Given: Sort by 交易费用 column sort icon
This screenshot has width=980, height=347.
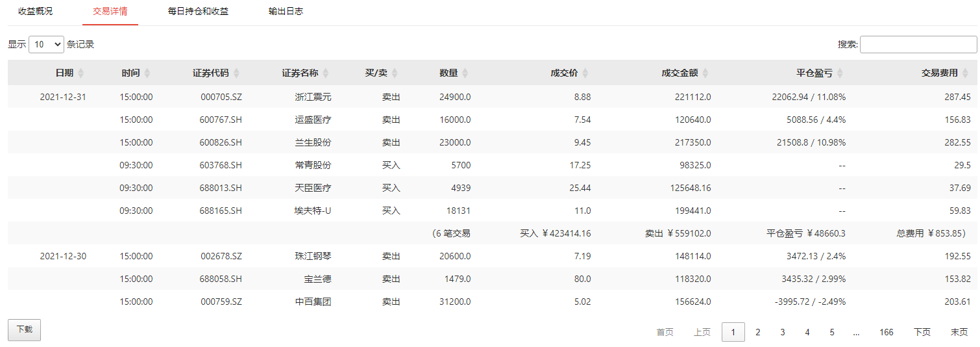Looking at the screenshot, I should (x=964, y=73).
